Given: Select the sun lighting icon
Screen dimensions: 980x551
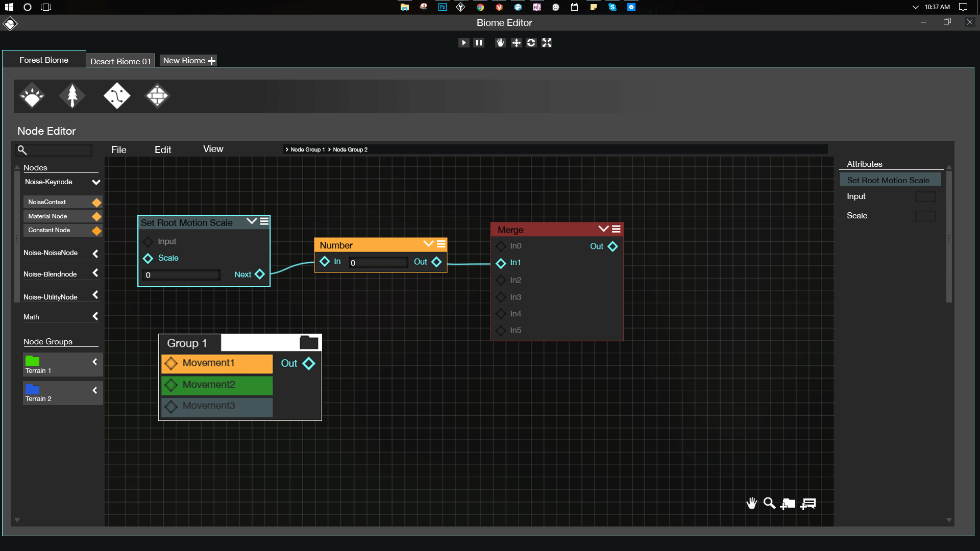Looking at the screenshot, I should click(32, 96).
